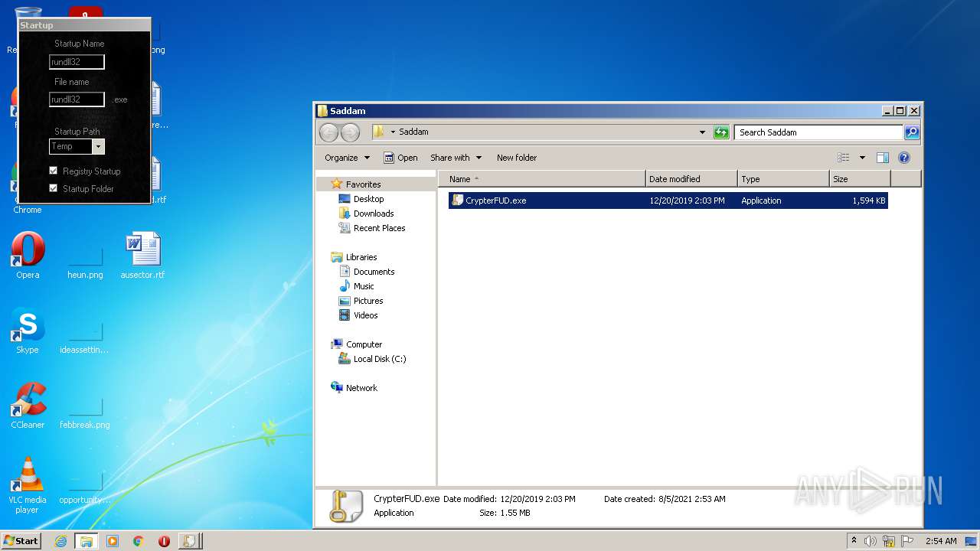Open Internet Explorer from the taskbar
The height and width of the screenshot is (551, 980).
tap(60, 541)
